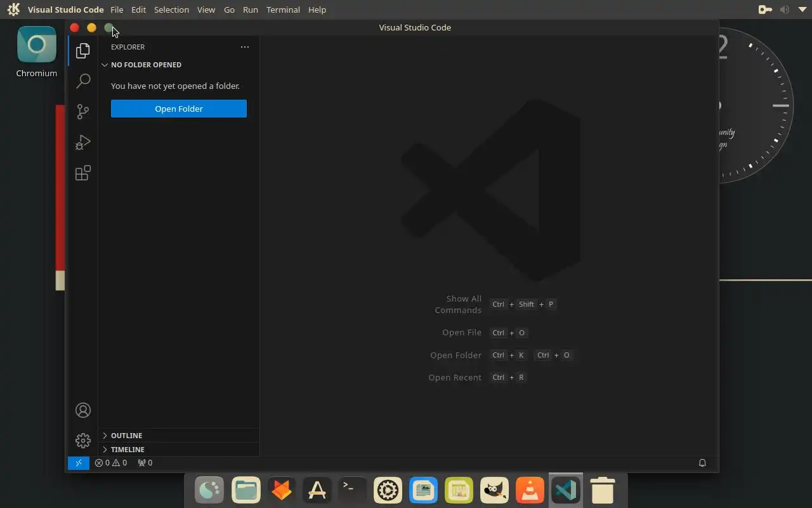This screenshot has height=508, width=812.
Task: Open the Explorer view in activity bar
Action: (x=83, y=51)
